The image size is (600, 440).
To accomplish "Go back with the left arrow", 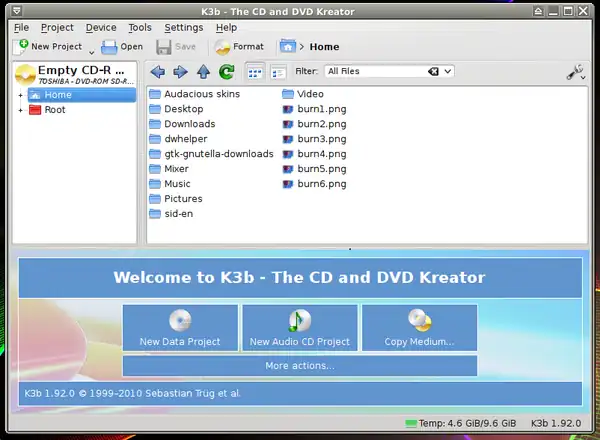I will 157,72.
